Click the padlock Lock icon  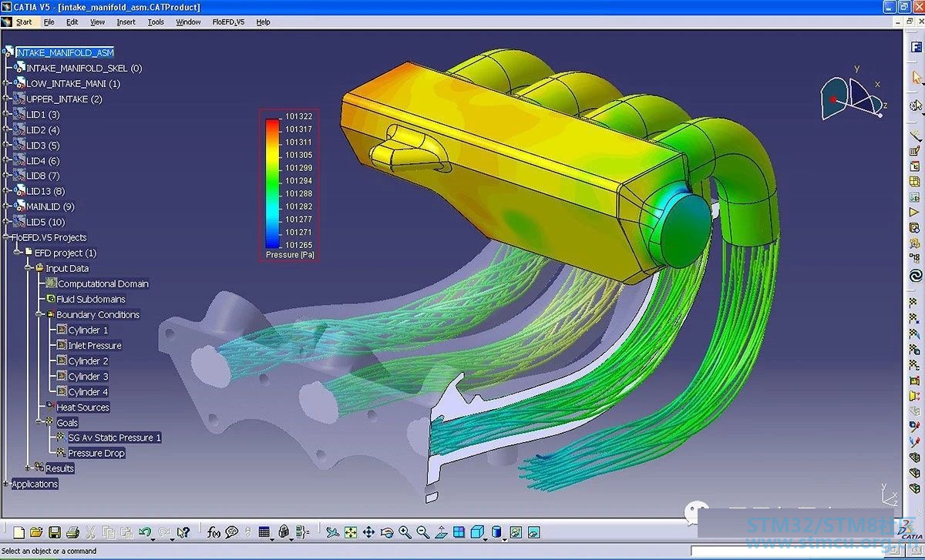point(284,532)
